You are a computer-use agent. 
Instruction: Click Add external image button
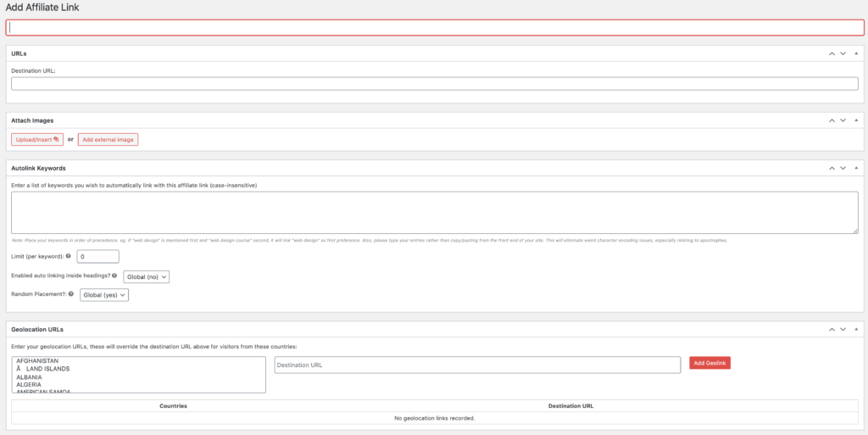108,139
